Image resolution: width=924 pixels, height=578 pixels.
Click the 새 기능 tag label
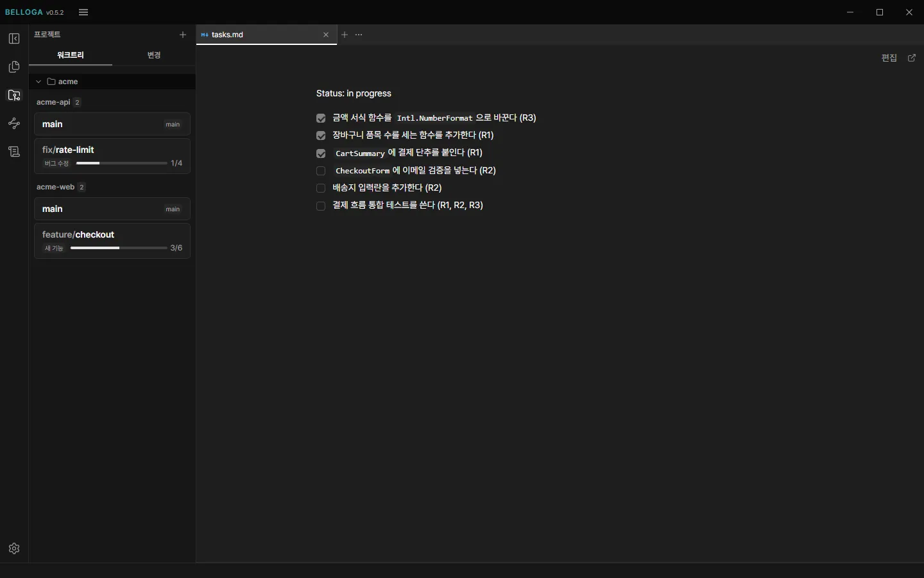tap(54, 248)
